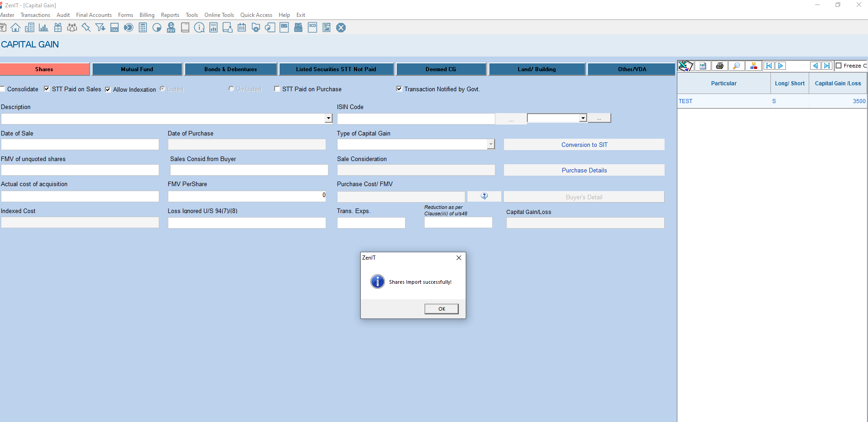Open the BS toolbar icon
This screenshot has width=868, height=422.
click(x=284, y=28)
